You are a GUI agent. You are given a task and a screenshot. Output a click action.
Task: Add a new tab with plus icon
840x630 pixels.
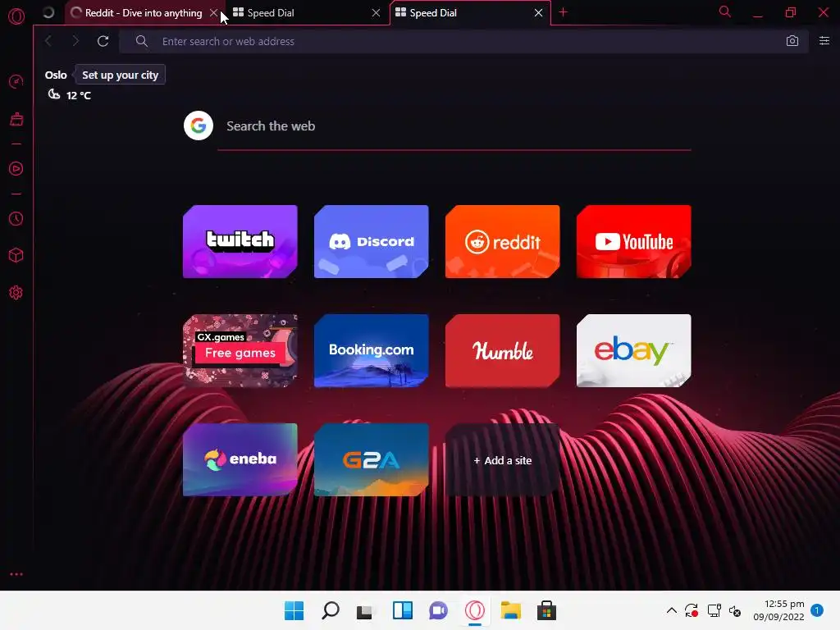563,12
